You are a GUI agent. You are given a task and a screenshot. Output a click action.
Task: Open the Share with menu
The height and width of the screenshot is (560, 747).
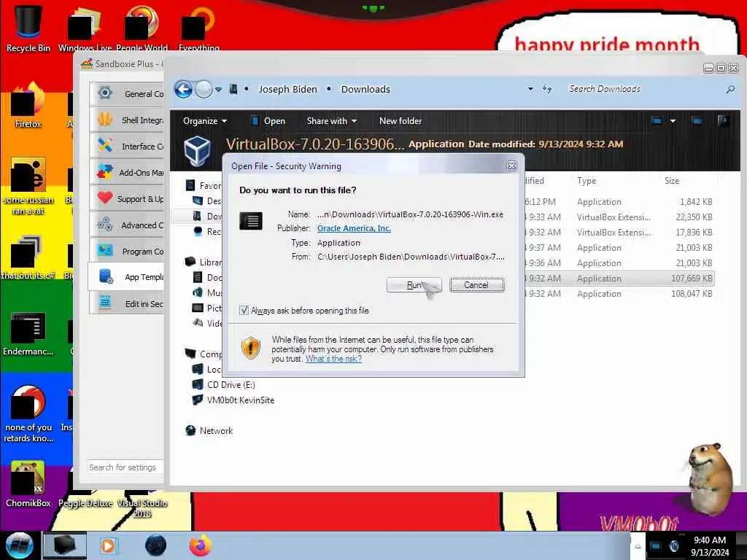point(332,121)
